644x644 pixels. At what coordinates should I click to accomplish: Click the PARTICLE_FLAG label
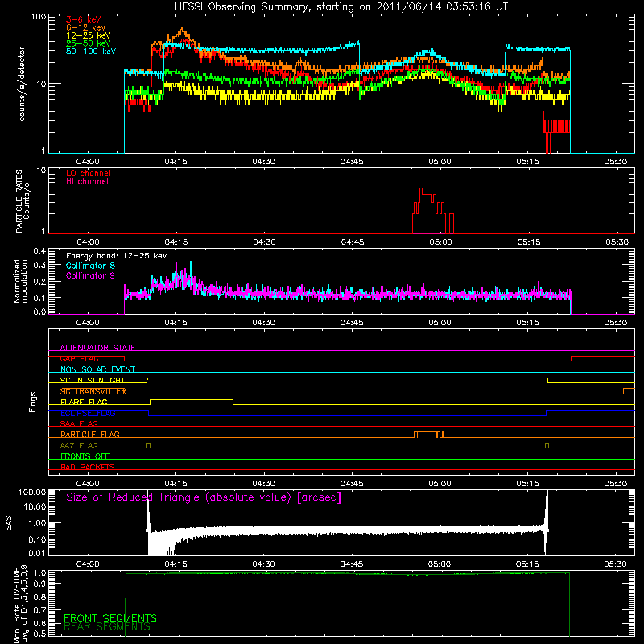click(x=90, y=434)
